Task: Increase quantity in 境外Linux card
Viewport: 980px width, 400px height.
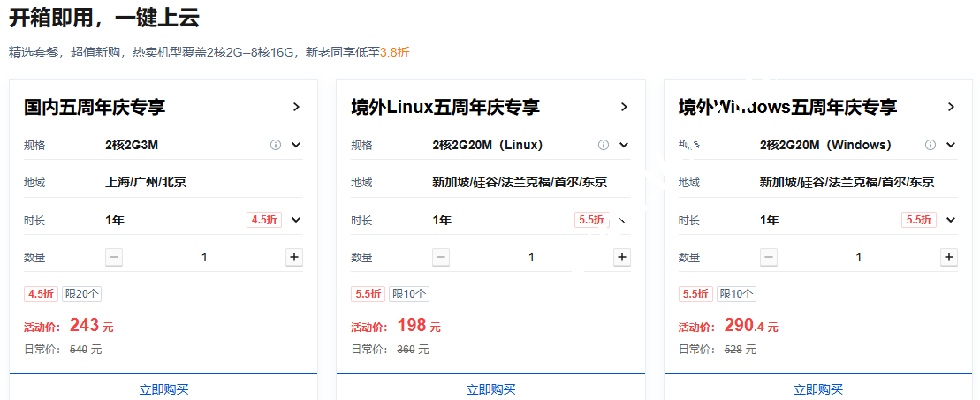Action: [x=622, y=257]
